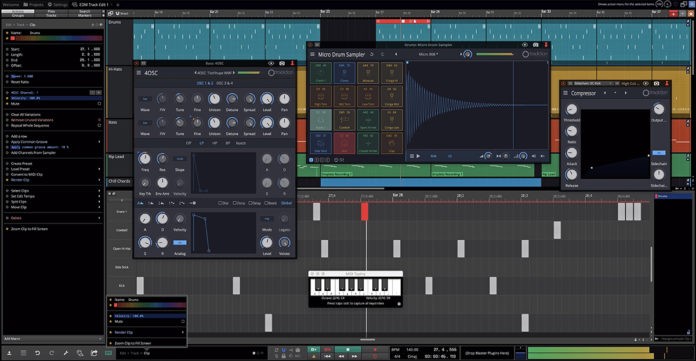Toggle eye icon in Compressor title bar

pyautogui.click(x=646, y=83)
